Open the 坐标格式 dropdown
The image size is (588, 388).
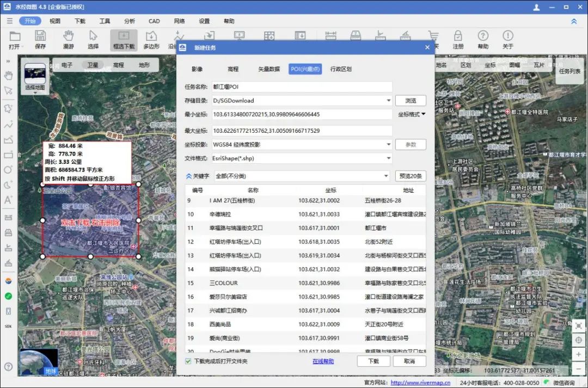pyautogui.click(x=412, y=114)
